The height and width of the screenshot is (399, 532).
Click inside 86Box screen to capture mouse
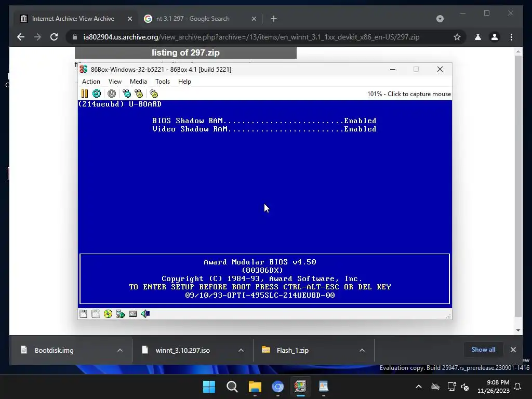coord(264,204)
